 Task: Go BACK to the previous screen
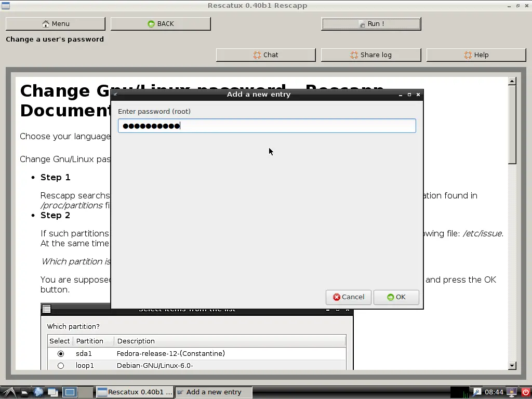pos(161,24)
